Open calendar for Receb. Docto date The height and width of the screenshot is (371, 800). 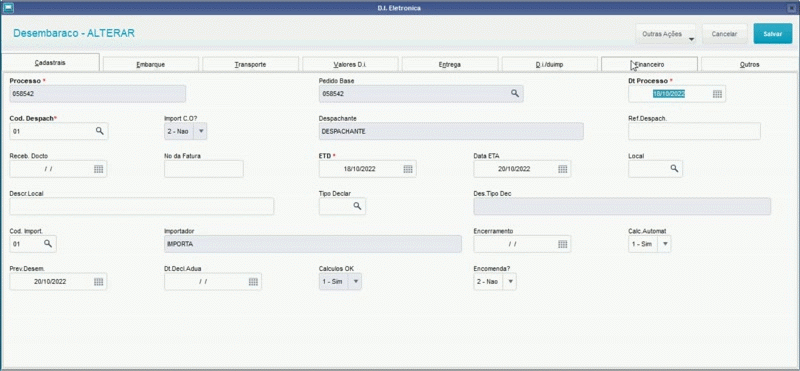coord(98,169)
